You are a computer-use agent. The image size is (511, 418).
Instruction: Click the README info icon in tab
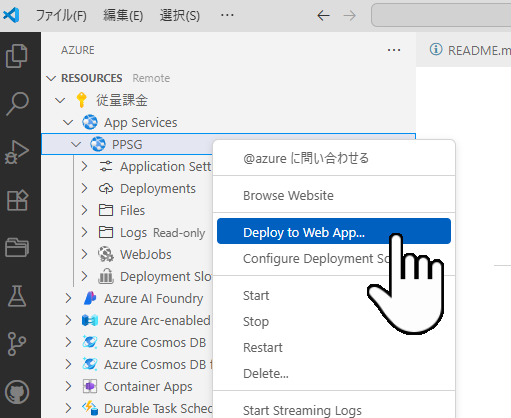click(x=436, y=49)
